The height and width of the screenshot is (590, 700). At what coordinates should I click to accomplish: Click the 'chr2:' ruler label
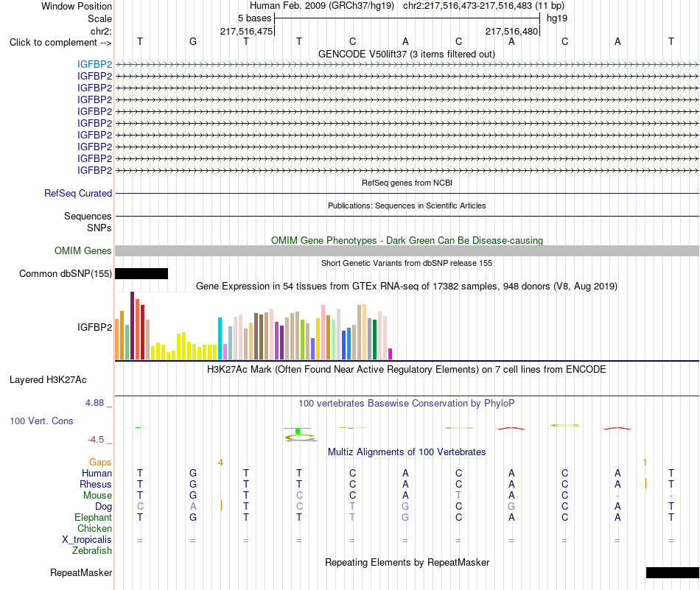tap(101, 31)
